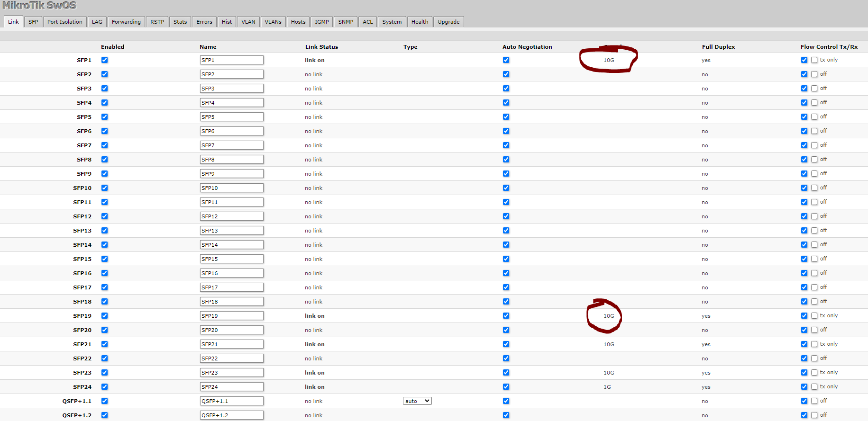Click the Link Status column header

(x=321, y=47)
